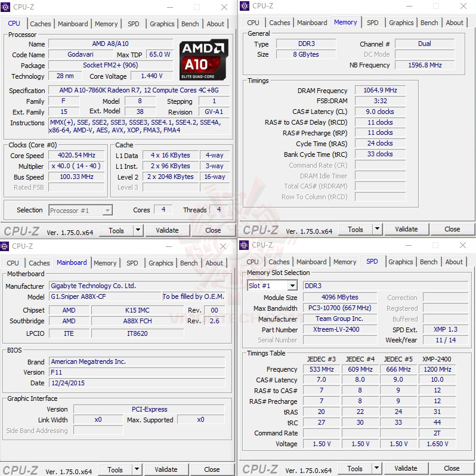This screenshot has width=476, height=476.
Task: Click XMP-2400 voltage 1.650 V cell
Action: 437,444
